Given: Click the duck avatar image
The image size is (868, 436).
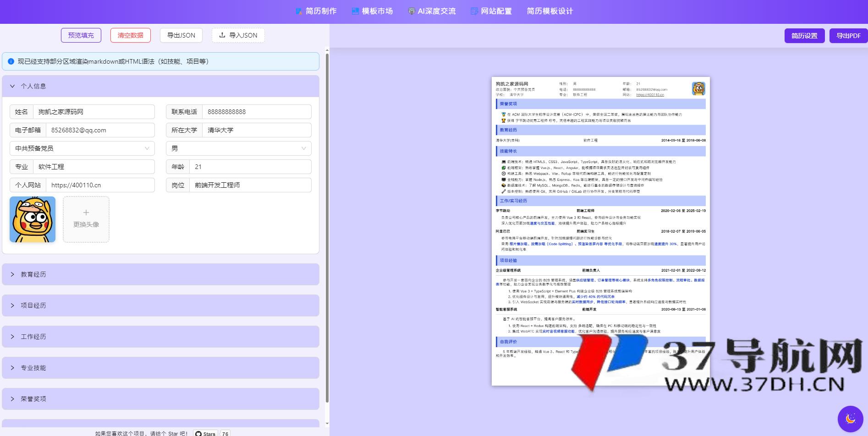Looking at the screenshot, I should click(x=33, y=219).
